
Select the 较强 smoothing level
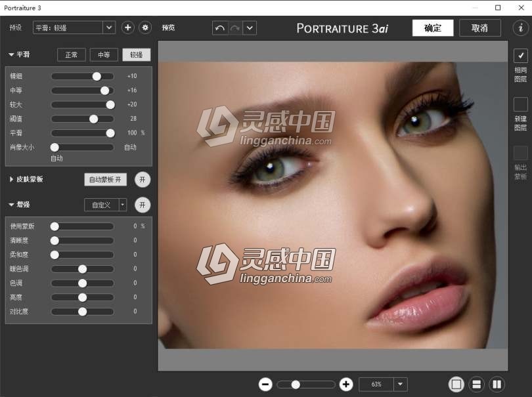[x=137, y=54]
